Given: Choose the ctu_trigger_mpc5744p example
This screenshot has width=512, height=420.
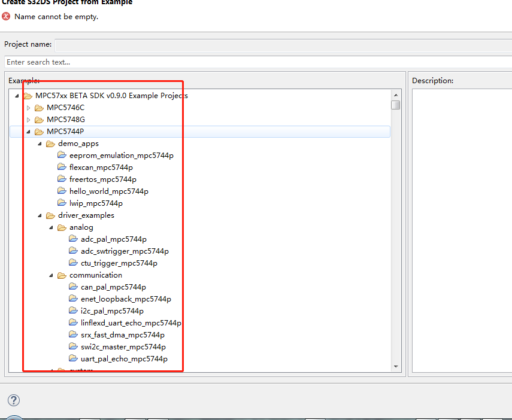Looking at the screenshot, I should (119, 263).
